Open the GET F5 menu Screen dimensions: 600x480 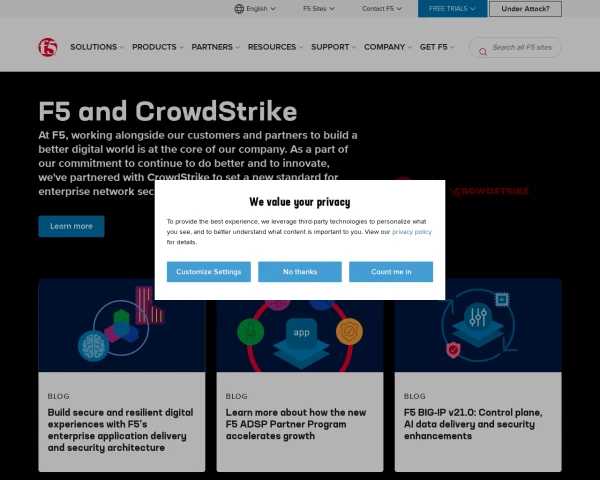coord(437,47)
